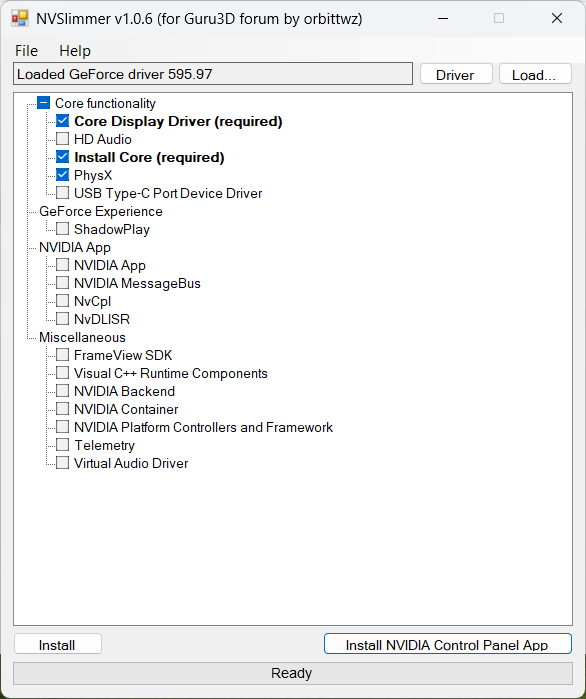Select the Miscellaneous tree group

pos(82,337)
